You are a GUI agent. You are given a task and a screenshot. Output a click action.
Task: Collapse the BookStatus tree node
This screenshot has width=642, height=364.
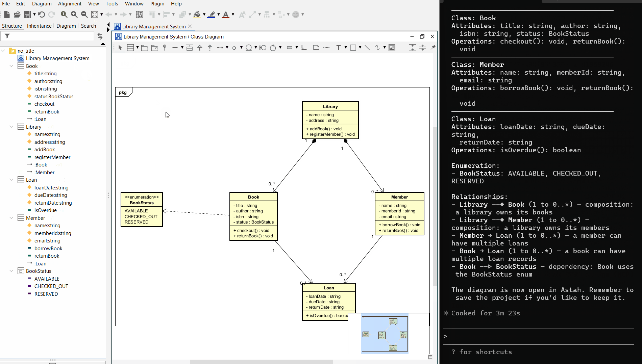point(11,271)
